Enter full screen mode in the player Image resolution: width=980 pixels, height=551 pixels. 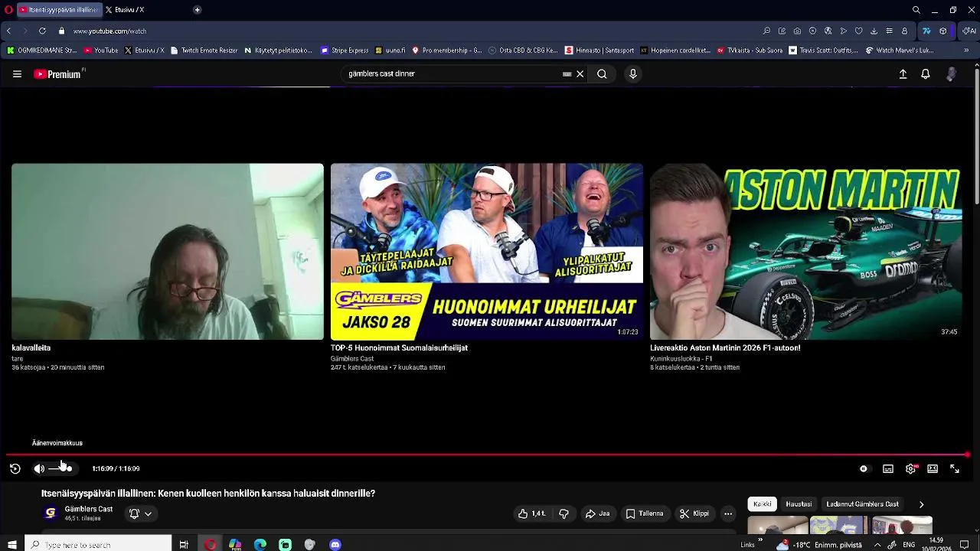click(955, 469)
